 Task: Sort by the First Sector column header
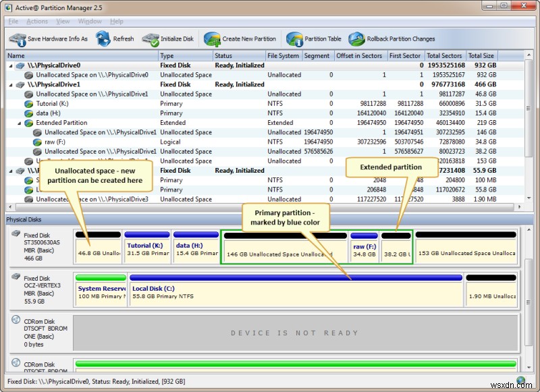[x=406, y=56]
